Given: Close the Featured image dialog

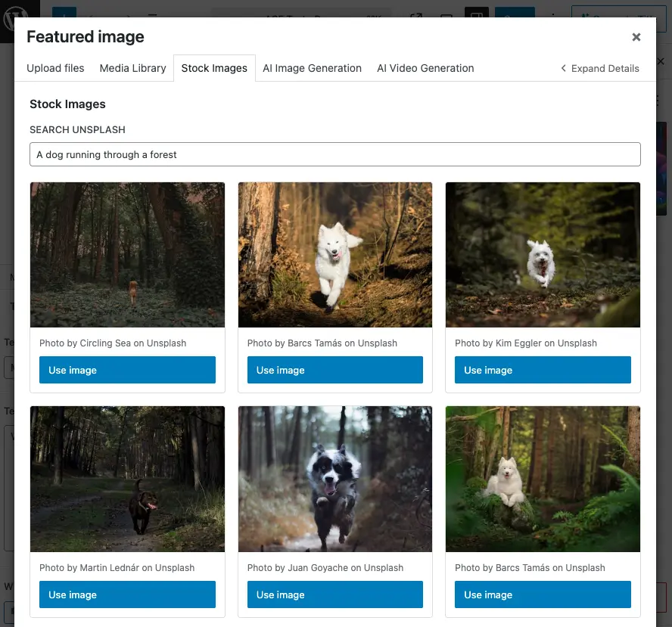Looking at the screenshot, I should click(636, 37).
